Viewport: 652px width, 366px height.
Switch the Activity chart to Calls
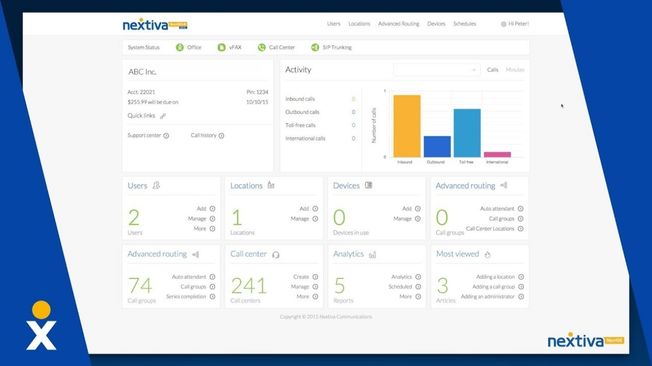pos(492,70)
